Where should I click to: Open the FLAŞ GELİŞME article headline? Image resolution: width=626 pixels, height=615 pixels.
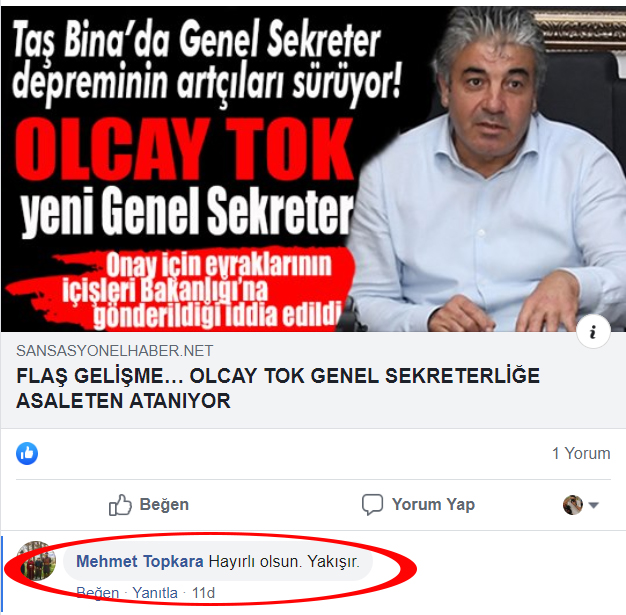pos(278,388)
